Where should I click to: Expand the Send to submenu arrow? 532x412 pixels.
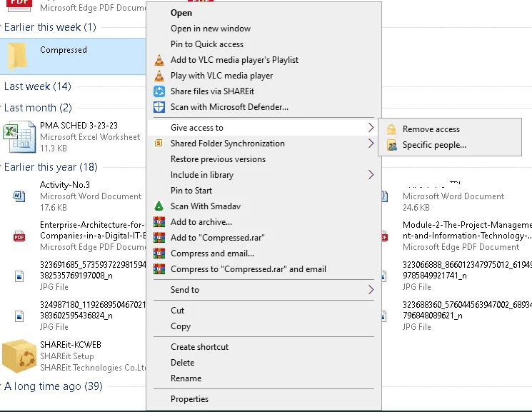pos(371,289)
